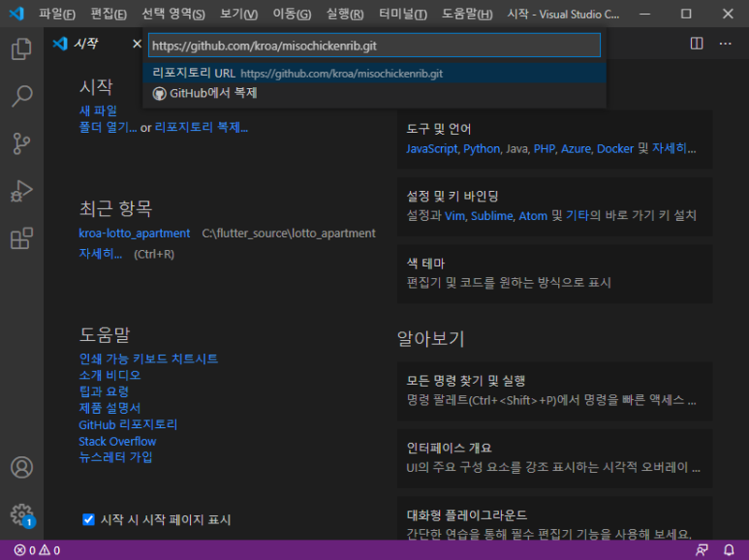Screen dimensions: 749x560
Task: Open the 이동(G) menu
Action: (x=292, y=14)
